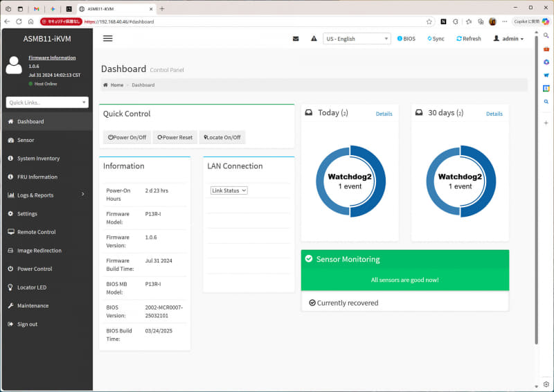Expand the Logs & Reports chevron arrow
This screenshot has width=554, height=392.
click(82, 194)
